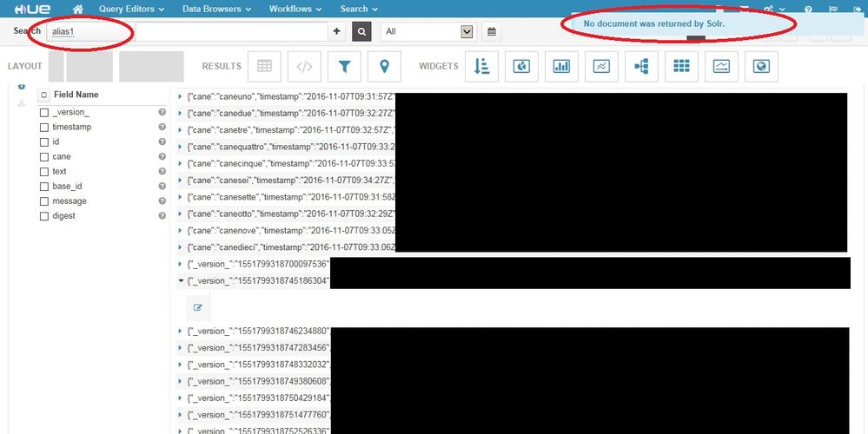Open help for digest field

[x=162, y=215]
